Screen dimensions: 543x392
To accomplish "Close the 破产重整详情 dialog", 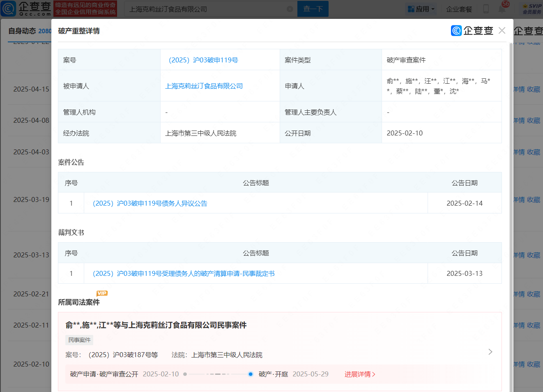I will click(x=502, y=31).
